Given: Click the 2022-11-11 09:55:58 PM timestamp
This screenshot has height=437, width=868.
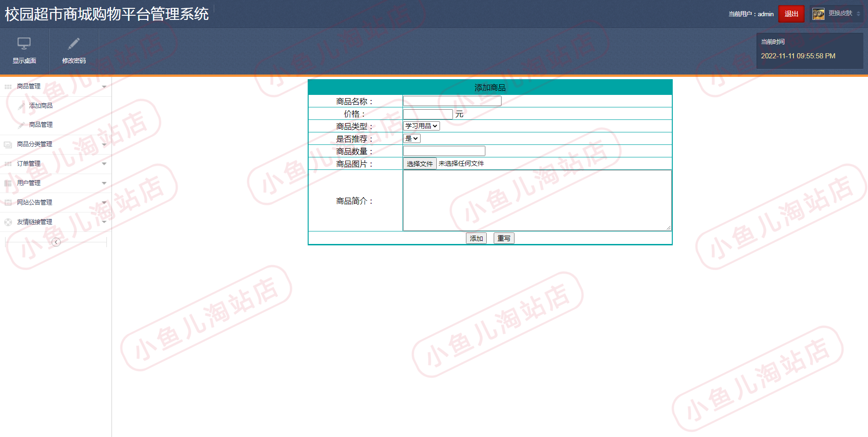Looking at the screenshot, I should pyautogui.click(x=798, y=56).
